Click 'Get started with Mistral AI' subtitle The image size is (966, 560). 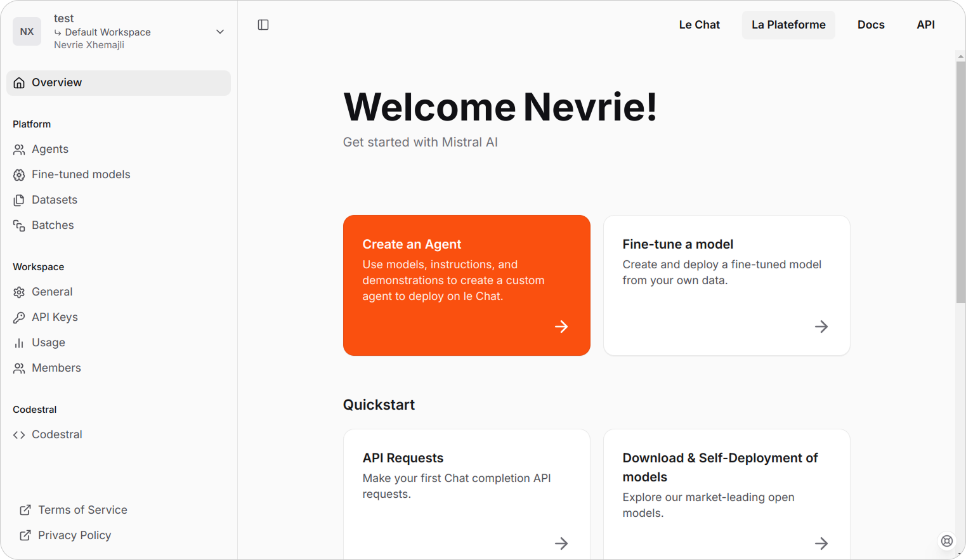click(420, 142)
